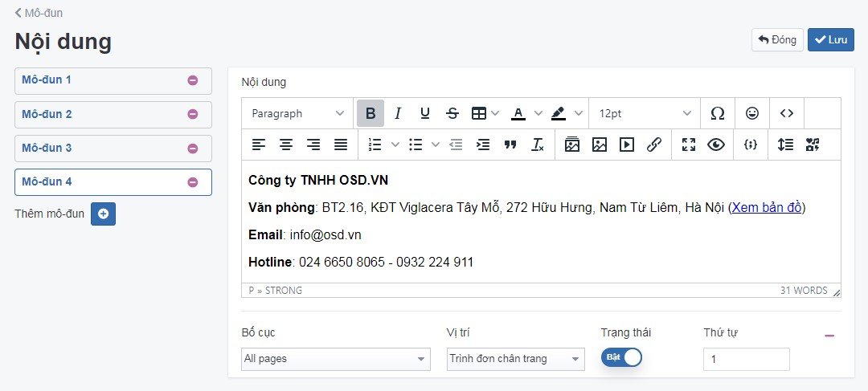Screen dimensions: 868x391
Task: Open the line height options
Action: click(x=785, y=145)
